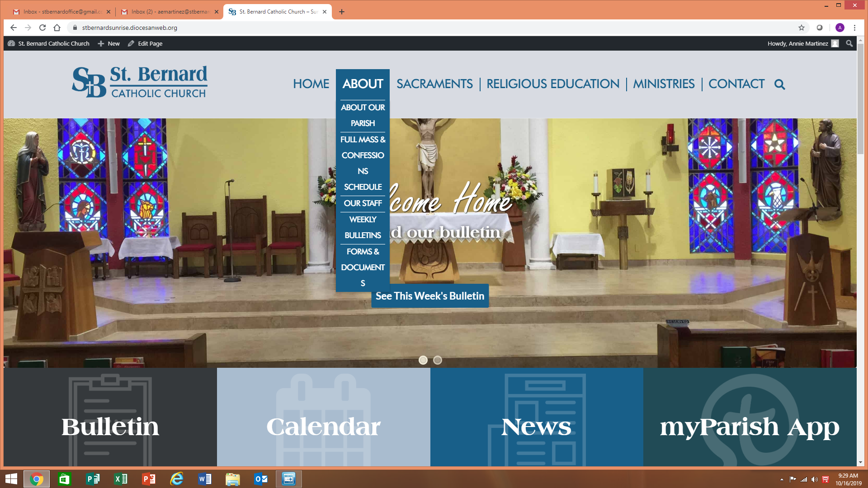This screenshot has width=868, height=488.
Task: Click See This Week's Bulletin button
Action: coord(430,296)
